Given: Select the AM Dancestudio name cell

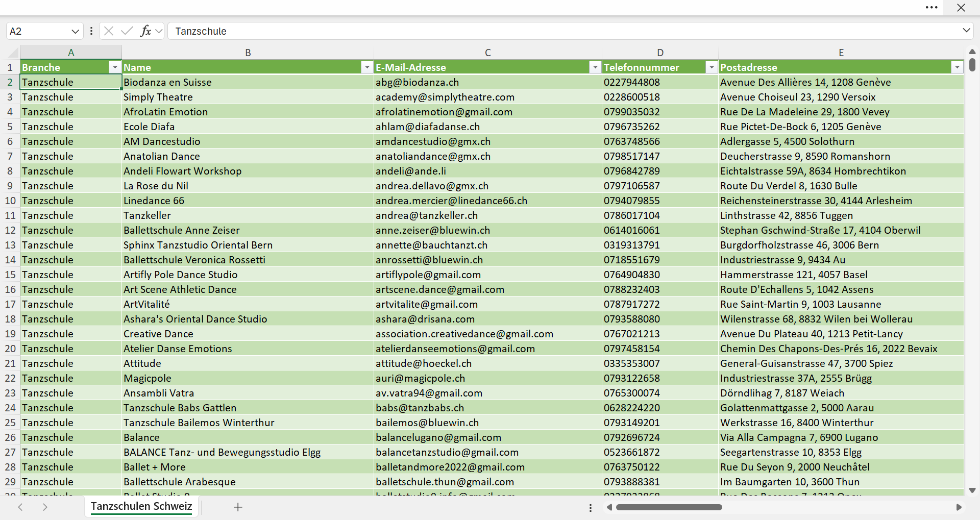Looking at the screenshot, I should pos(248,141).
